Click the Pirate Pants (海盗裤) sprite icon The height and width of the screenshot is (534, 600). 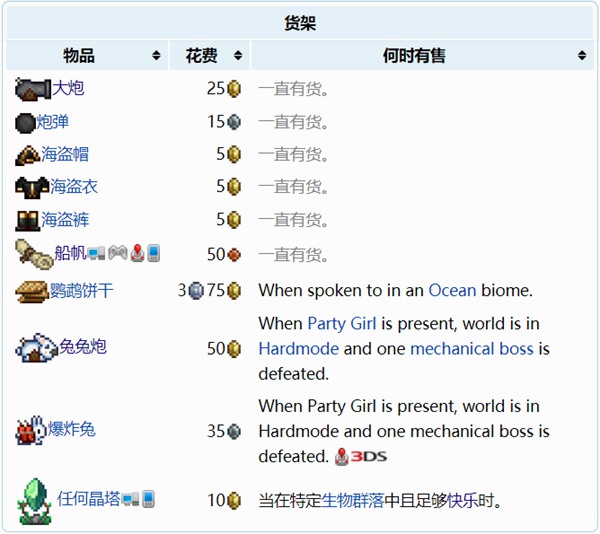[x=28, y=221]
